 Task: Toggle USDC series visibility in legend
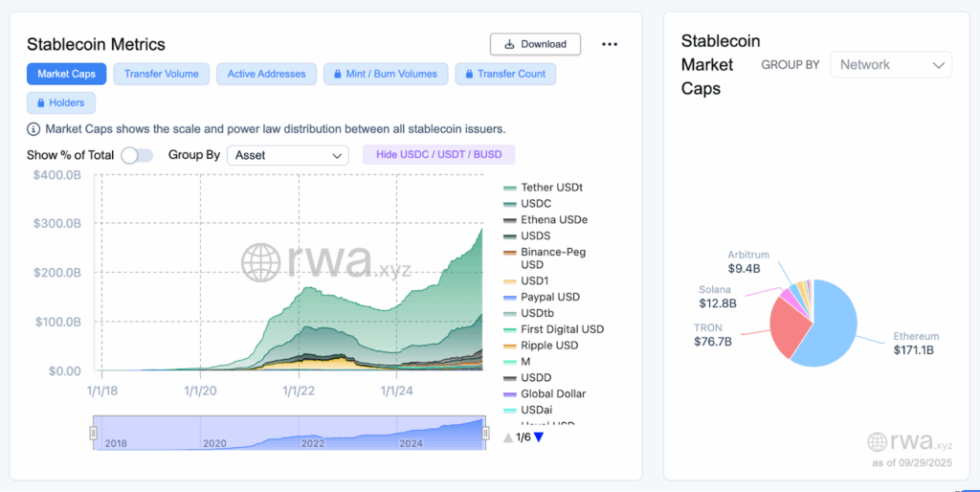535,204
